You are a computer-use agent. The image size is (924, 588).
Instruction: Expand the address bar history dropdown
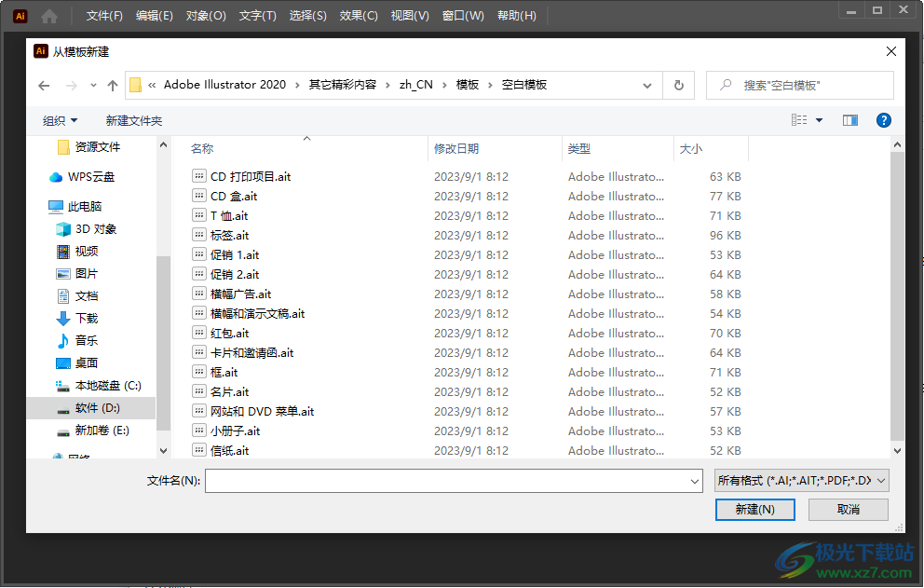pyautogui.click(x=647, y=86)
